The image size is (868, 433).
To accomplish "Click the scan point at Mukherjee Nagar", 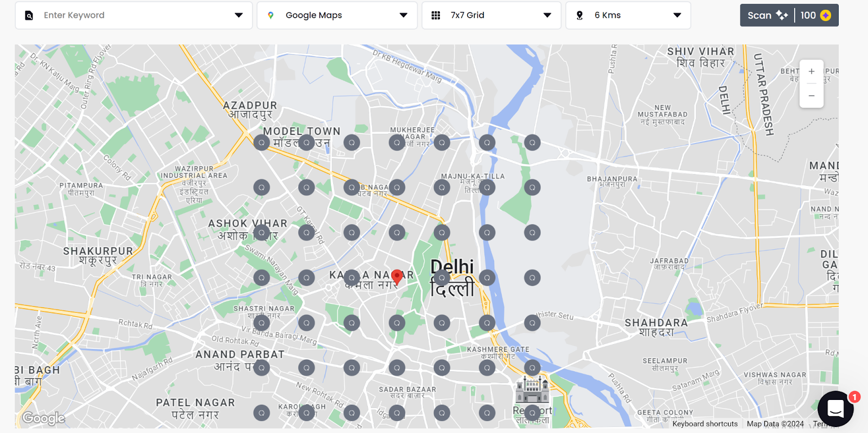I will point(397,143).
